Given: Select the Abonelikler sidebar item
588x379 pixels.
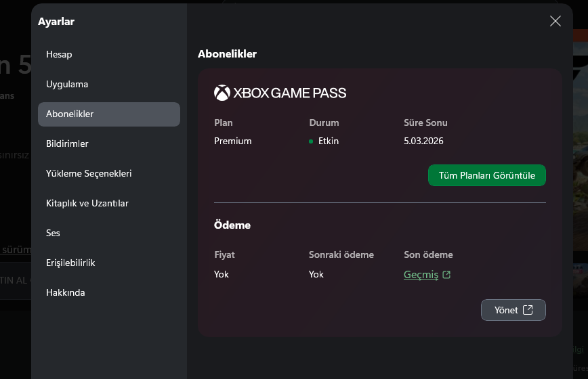Looking at the screenshot, I should tap(109, 114).
